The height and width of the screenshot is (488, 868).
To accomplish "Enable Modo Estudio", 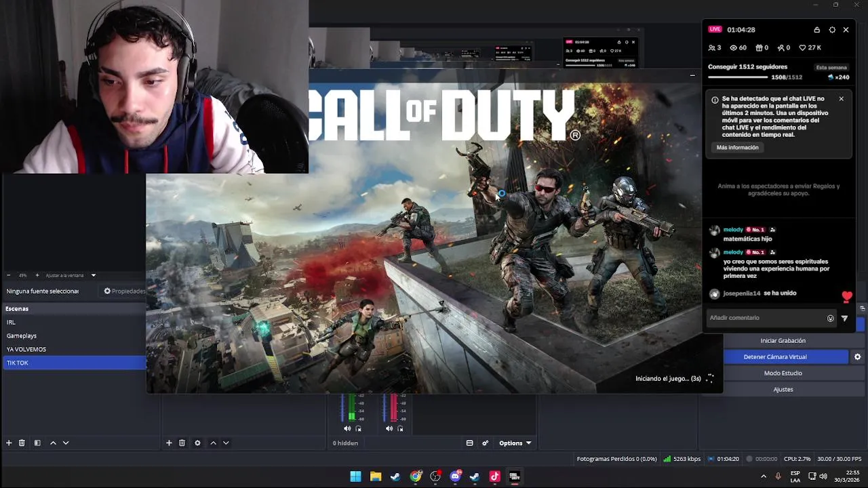I will (x=783, y=373).
